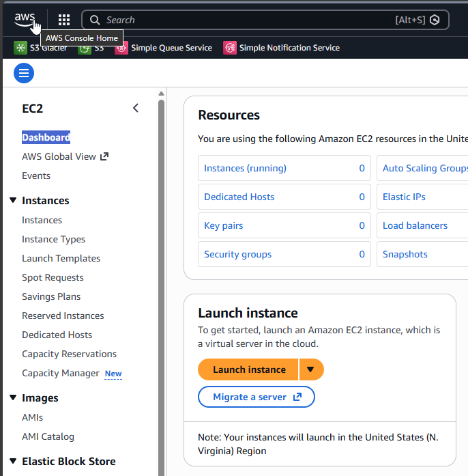The image size is (468, 476).
Task: Collapse the EC2 sidebar with chevron
Action: (136, 108)
